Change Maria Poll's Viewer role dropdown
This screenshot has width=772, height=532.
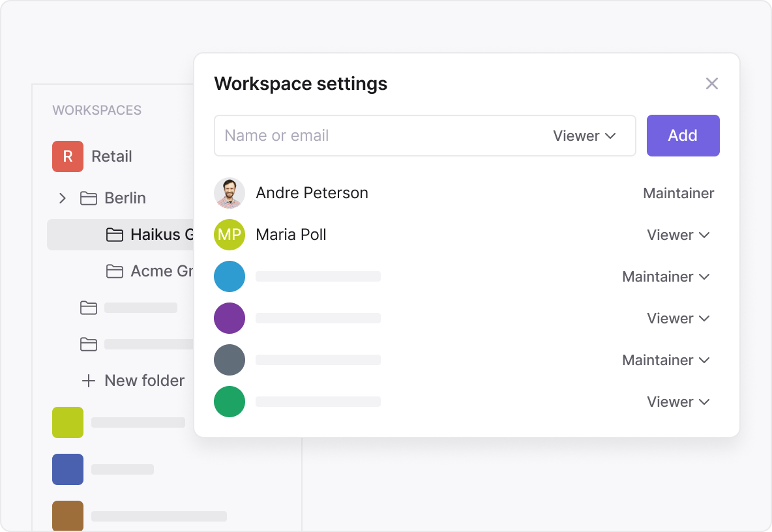678,235
